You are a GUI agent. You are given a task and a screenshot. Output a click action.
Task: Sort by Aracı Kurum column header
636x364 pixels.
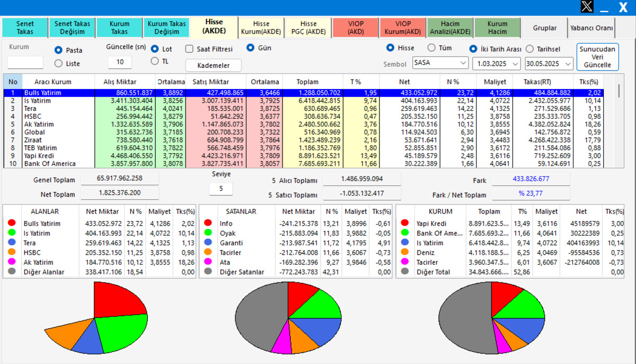(x=53, y=82)
